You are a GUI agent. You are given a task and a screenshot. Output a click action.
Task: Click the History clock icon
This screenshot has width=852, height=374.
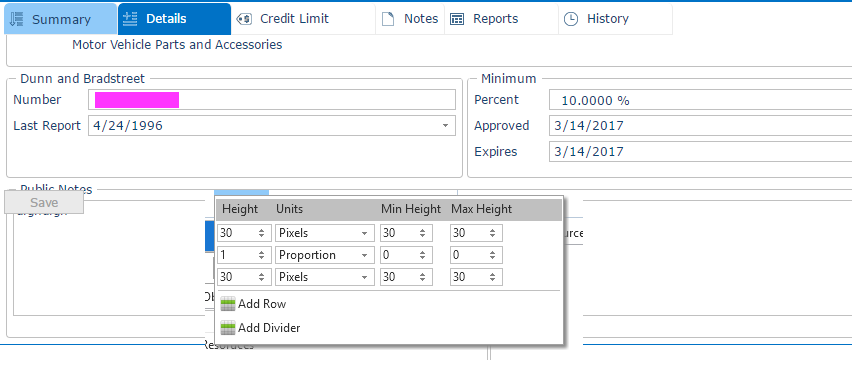(571, 19)
